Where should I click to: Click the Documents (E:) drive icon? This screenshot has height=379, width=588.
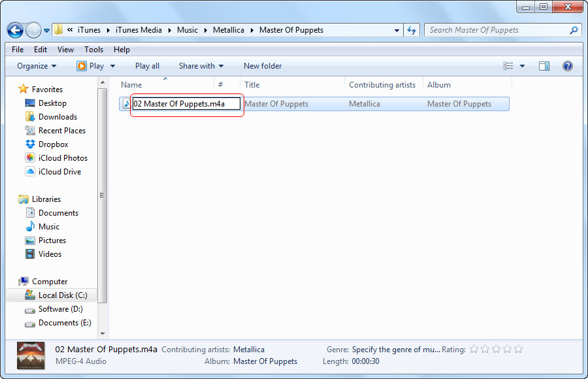[x=30, y=323]
